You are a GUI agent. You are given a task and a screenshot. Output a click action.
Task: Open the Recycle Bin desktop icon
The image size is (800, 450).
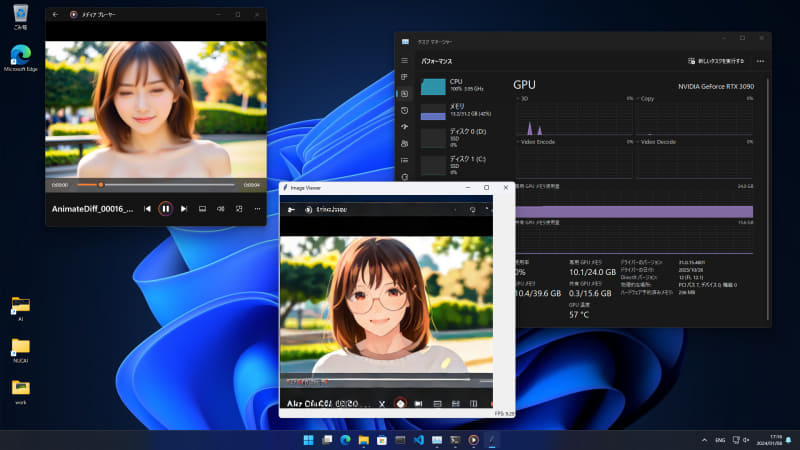pos(20,17)
